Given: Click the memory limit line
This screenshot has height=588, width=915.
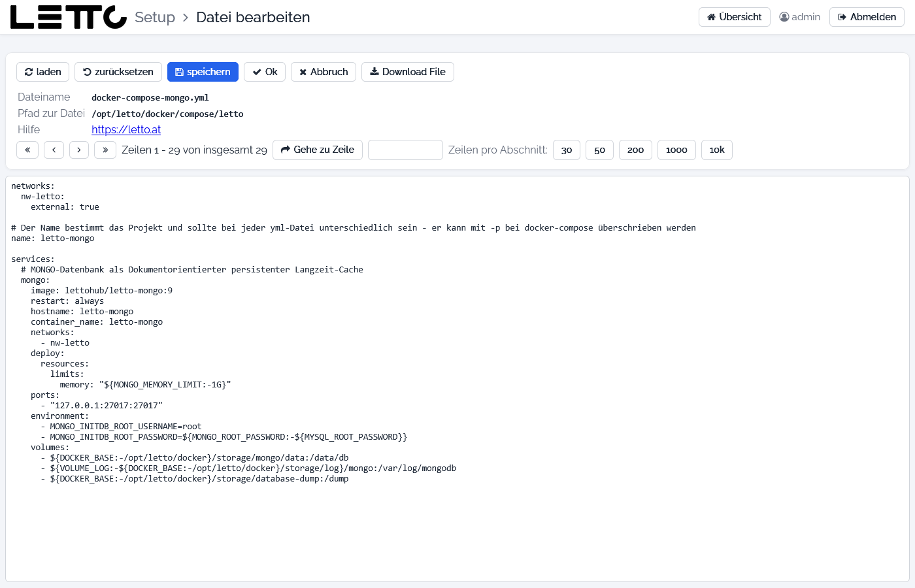Looking at the screenshot, I should 145,385.
